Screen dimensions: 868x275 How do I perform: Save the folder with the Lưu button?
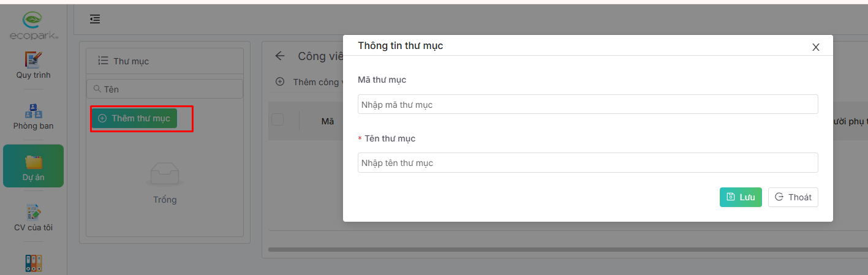coord(741,197)
